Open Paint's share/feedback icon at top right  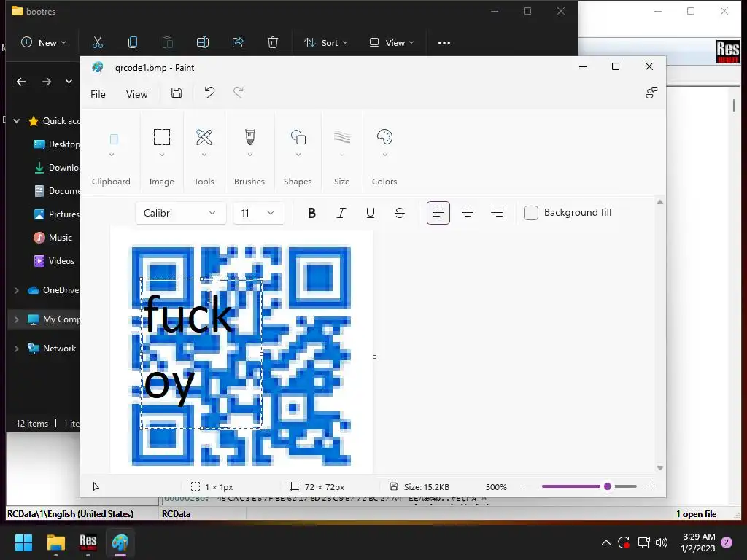[651, 93]
